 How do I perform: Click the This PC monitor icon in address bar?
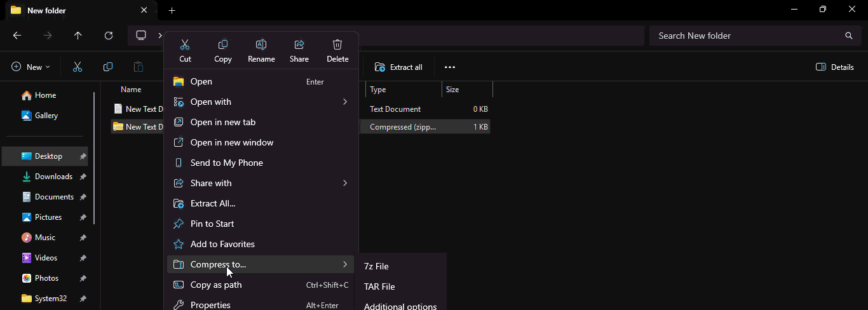click(x=141, y=36)
